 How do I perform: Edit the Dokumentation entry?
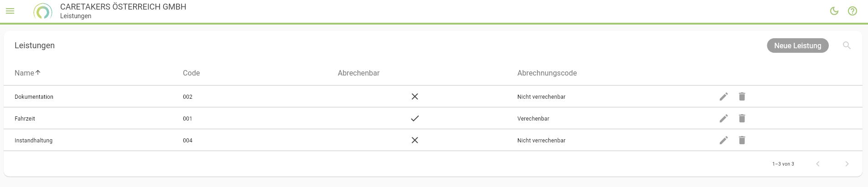coord(723,96)
